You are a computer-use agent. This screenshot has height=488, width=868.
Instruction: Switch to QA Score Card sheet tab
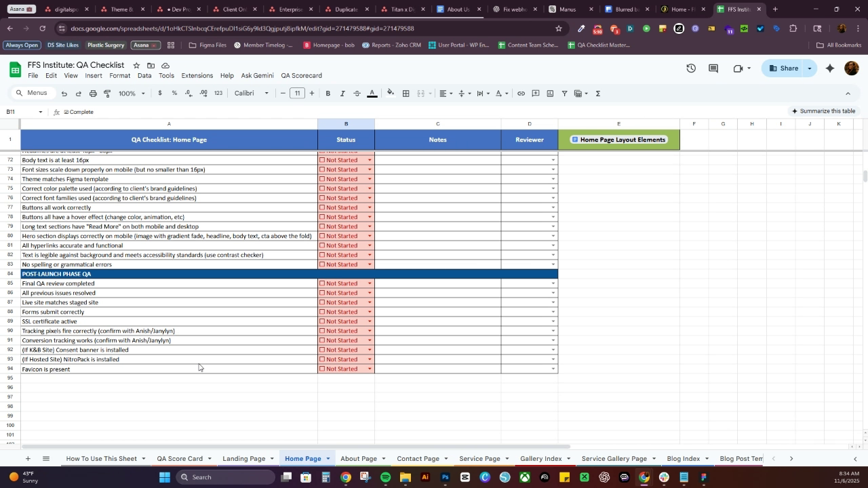[x=180, y=459]
